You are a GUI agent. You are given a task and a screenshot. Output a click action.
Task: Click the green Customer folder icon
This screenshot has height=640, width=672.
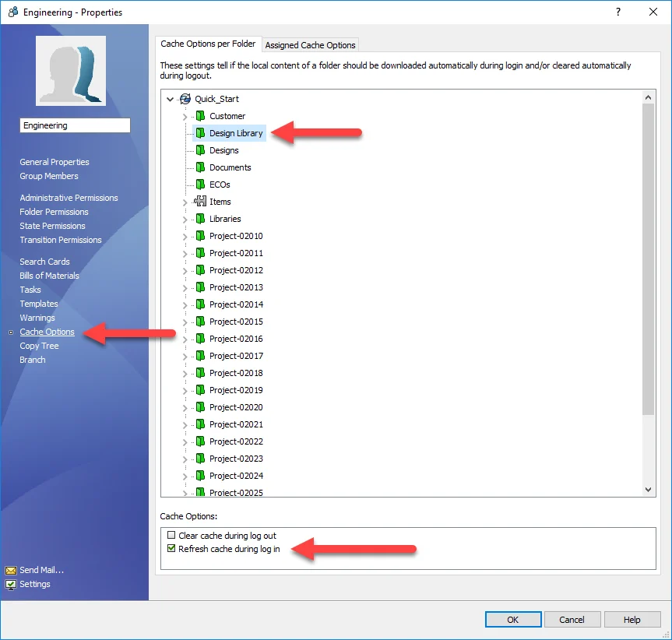[200, 116]
